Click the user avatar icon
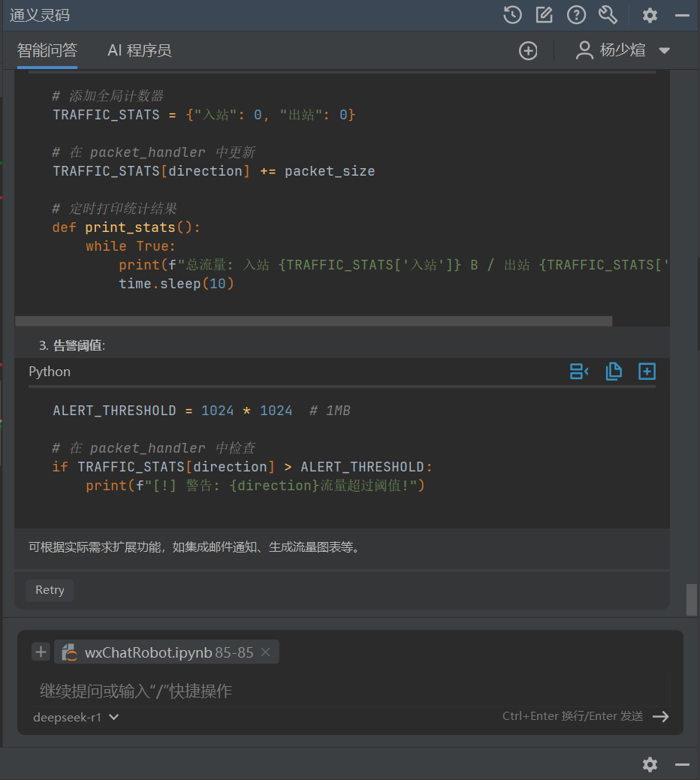 pyautogui.click(x=584, y=50)
